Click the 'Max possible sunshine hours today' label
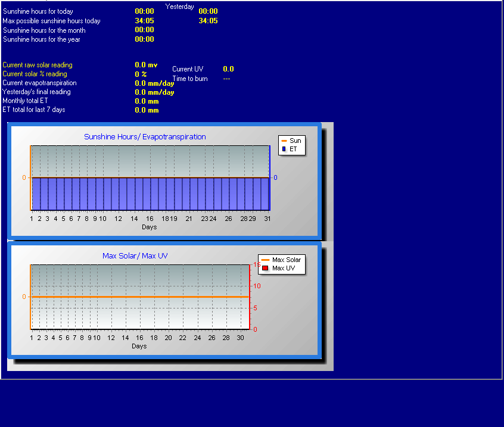Viewport: 504px width, 427px height. tap(51, 21)
